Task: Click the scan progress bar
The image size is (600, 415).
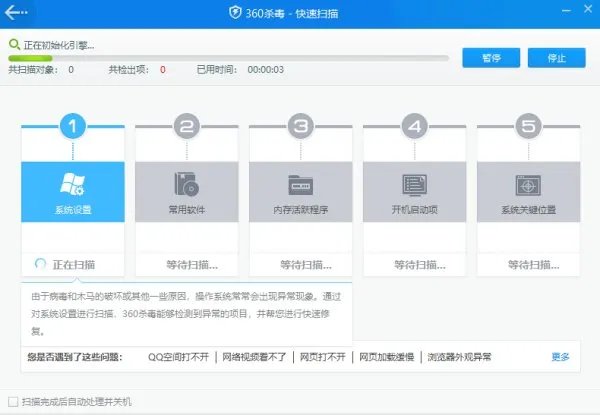Action: point(228,58)
